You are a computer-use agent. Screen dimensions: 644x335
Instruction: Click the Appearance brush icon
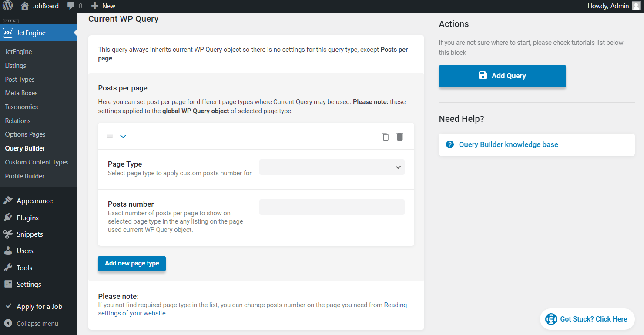(8, 201)
